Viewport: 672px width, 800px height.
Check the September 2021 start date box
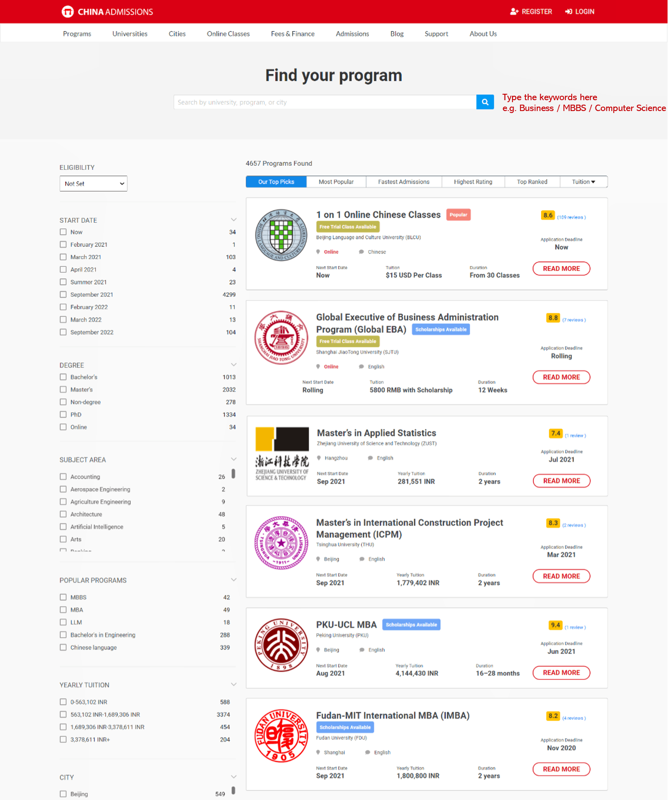pyautogui.click(x=63, y=295)
